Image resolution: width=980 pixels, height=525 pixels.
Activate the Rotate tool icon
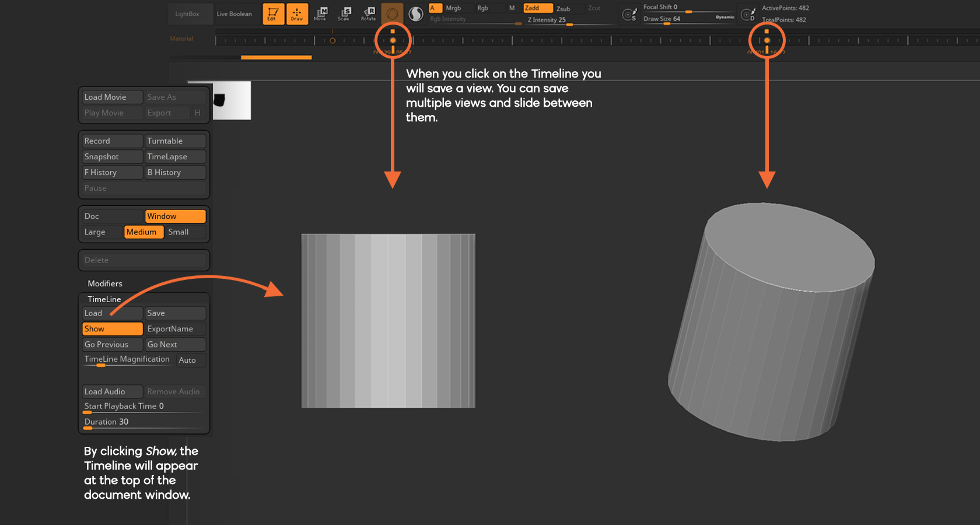click(x=369, y=13)
